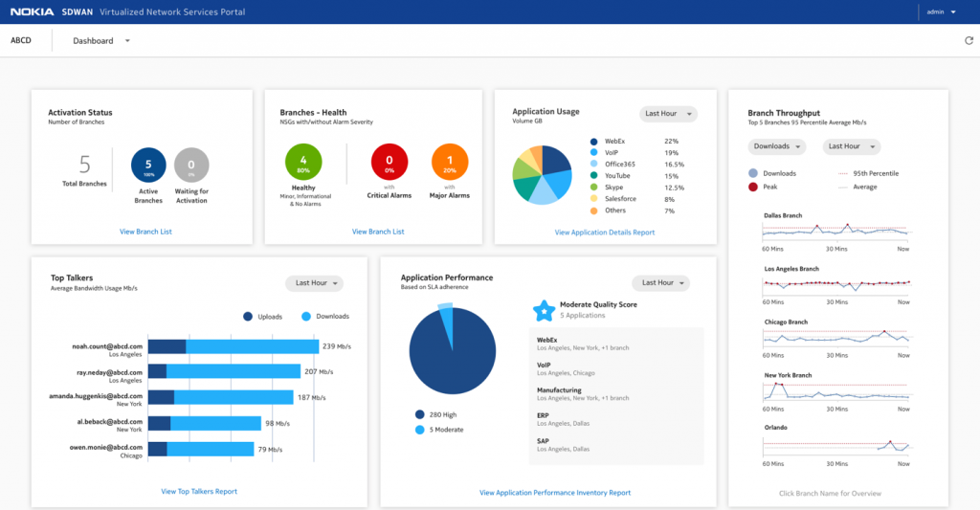Click the blue star quality score icon
The width and height of the screenshot is (980, 510).
coord(544,310)
